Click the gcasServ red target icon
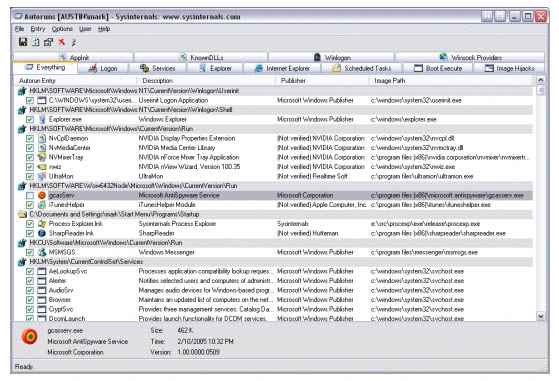Screen dimensions: 559x381 (42, 195)
